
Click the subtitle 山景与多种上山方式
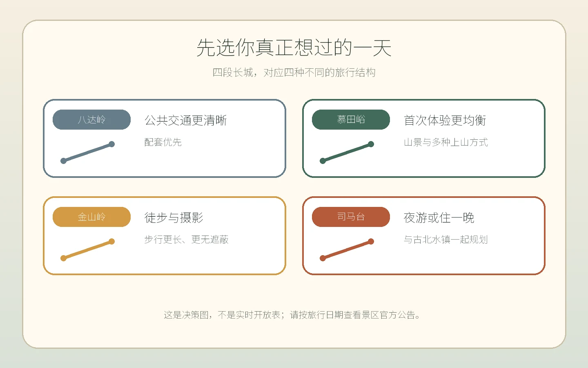446,142
